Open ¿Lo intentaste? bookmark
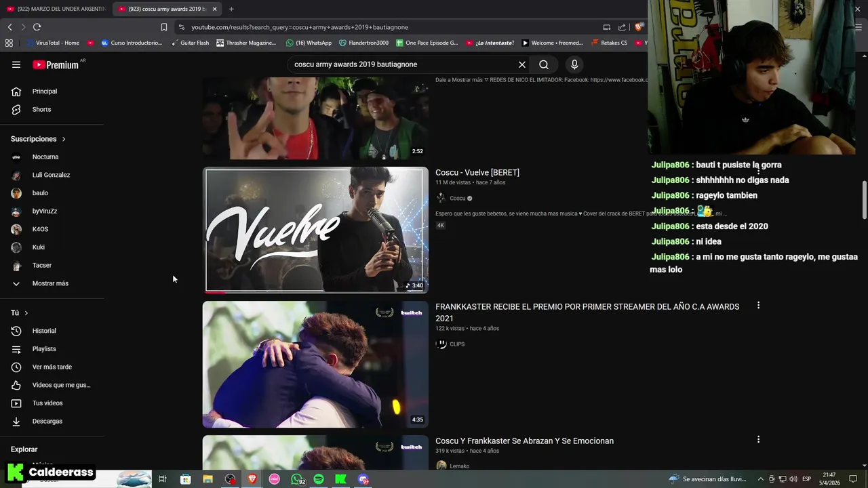The image size is (868, 488). pos(490,43)
